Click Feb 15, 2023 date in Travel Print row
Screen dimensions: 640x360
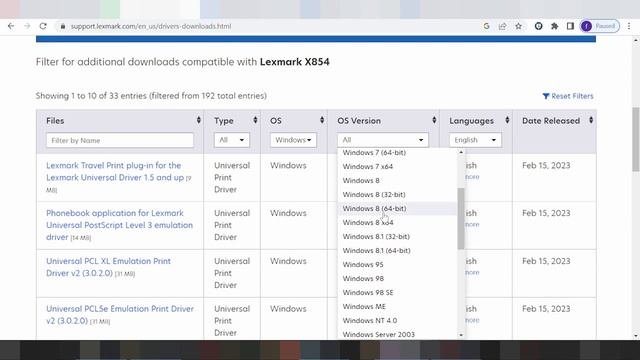(546, 165)
